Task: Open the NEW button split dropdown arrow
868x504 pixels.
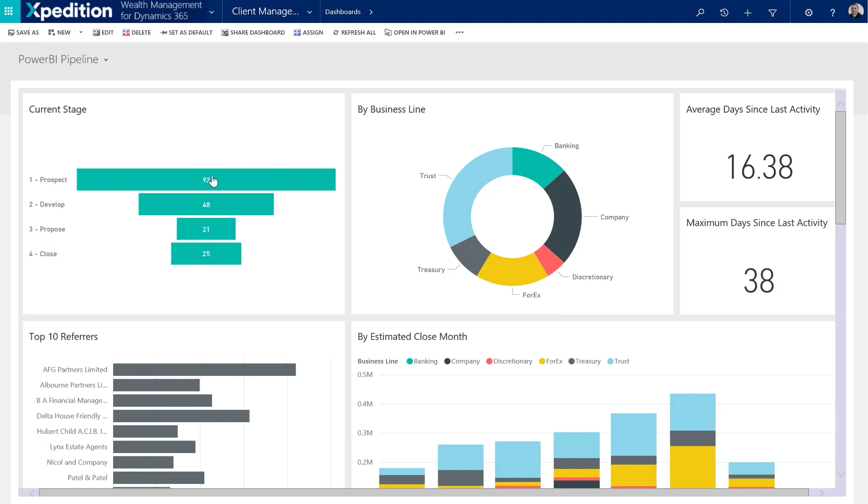Action: (x=80, y=32)
